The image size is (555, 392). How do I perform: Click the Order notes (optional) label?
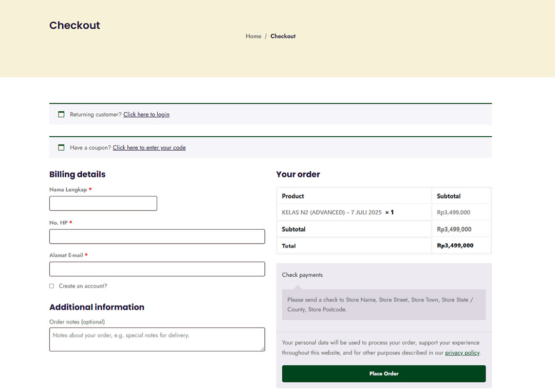pyautogui.click(x=77, y=321)
